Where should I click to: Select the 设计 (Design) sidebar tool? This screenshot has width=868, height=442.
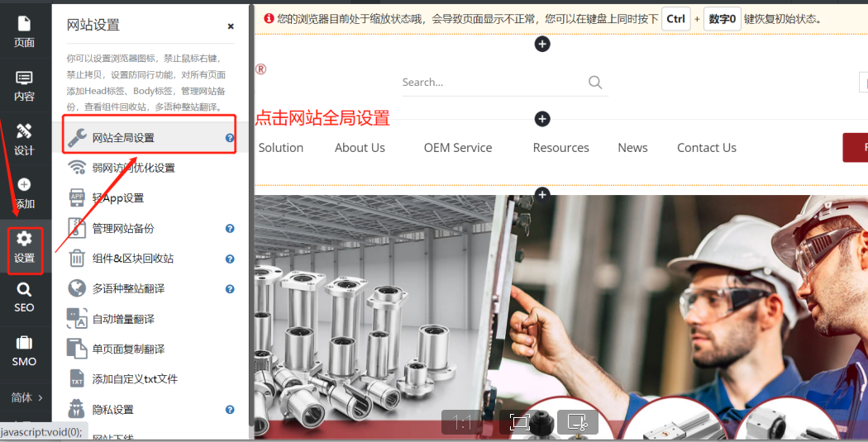click(x=24, y=140)
